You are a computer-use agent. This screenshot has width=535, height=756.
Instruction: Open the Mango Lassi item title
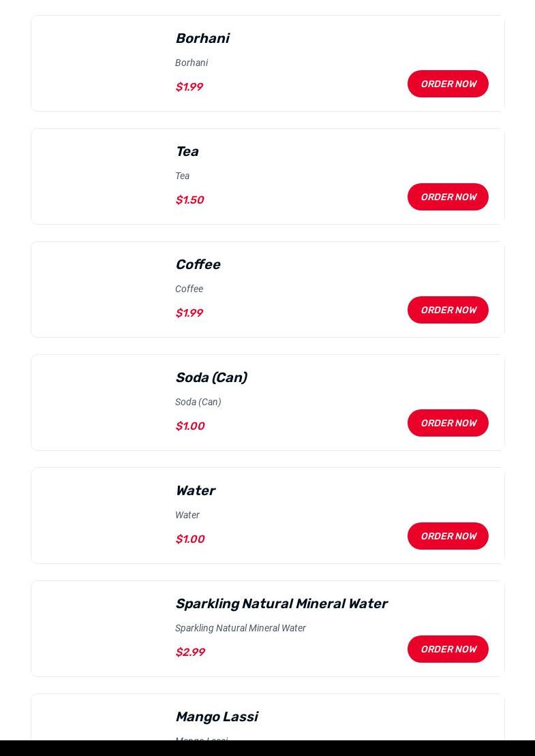[x=216, y=716]
